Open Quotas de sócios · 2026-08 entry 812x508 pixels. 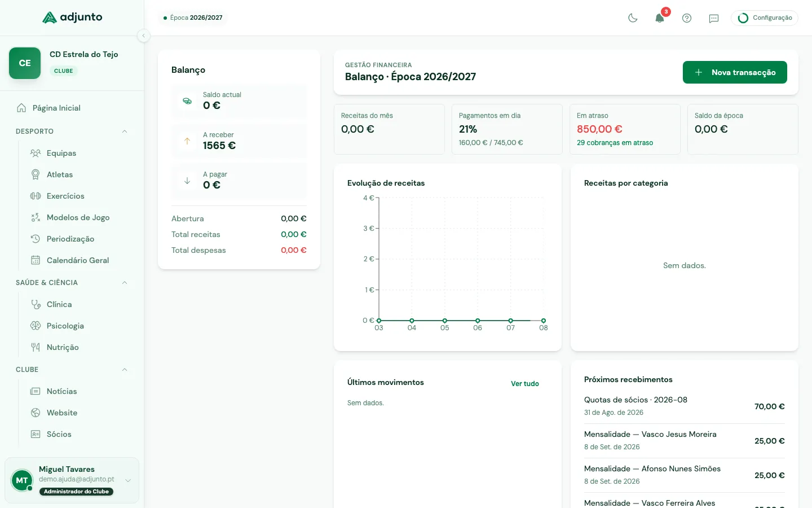(685, 406)
